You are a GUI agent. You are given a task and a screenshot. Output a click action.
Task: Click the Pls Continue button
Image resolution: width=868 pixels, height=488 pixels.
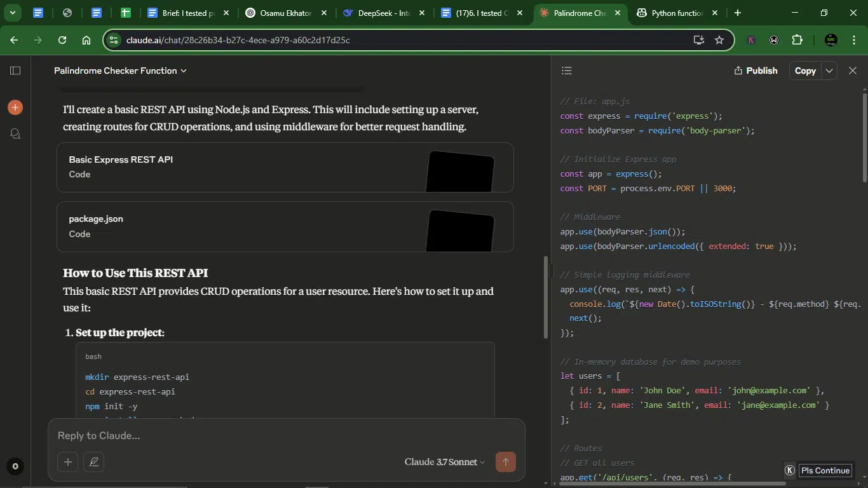(825, 470)
